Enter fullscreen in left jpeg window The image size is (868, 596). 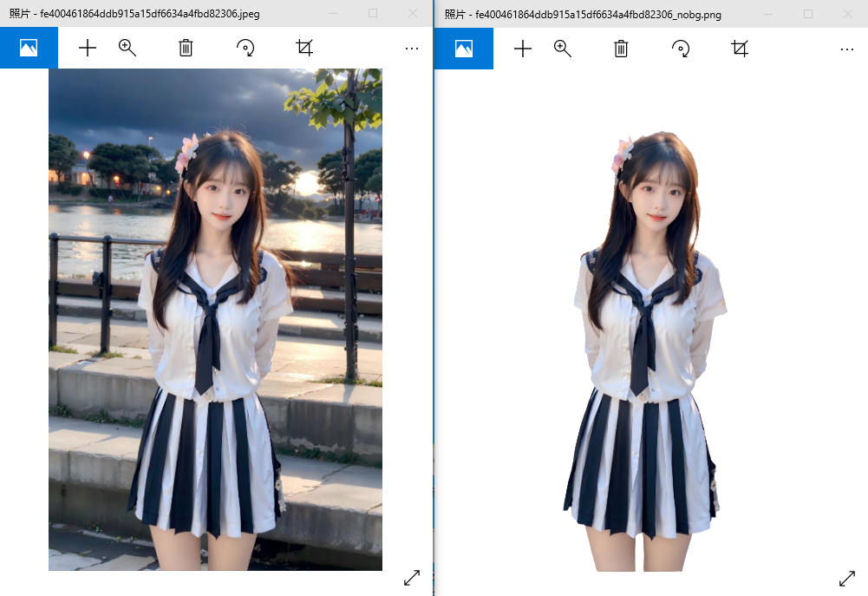point(412,578)
